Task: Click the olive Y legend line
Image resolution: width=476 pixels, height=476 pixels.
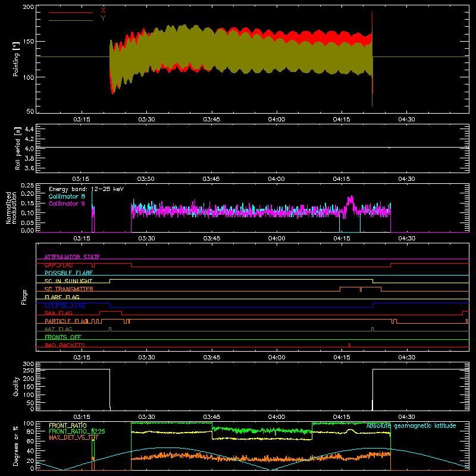Action: (71, 20)
